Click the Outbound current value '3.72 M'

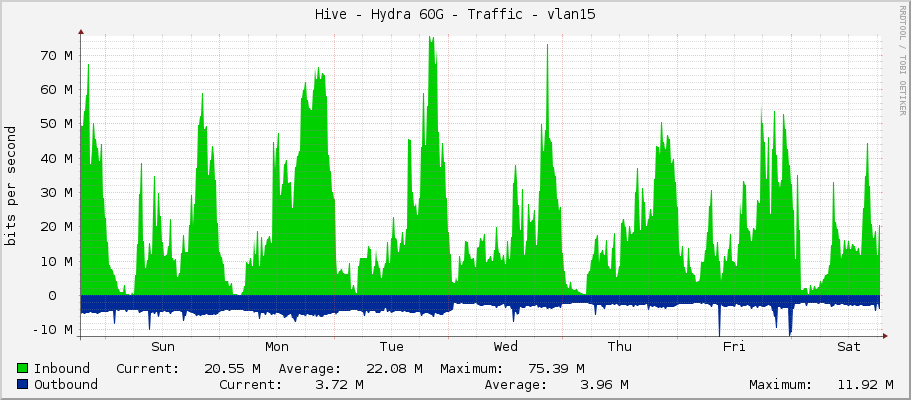(339, 384)
